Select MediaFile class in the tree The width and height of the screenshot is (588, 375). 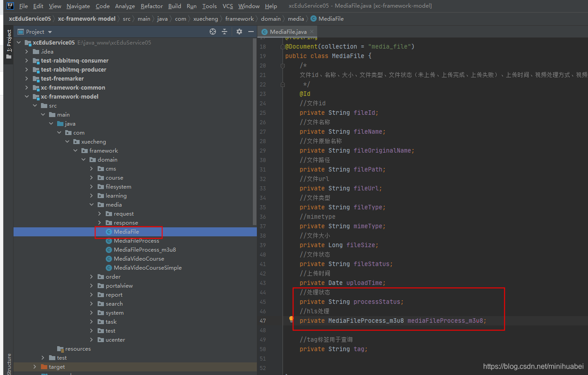pos(126,232)
